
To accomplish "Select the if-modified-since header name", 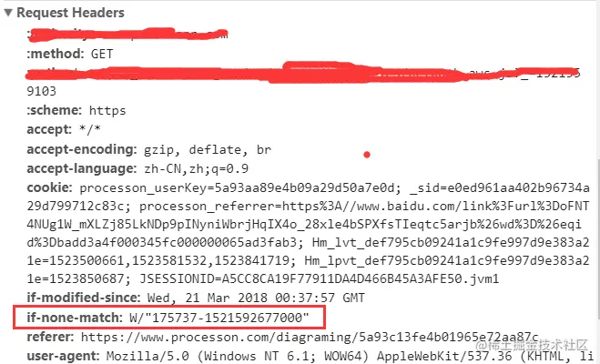I will [x=84, y=298].
